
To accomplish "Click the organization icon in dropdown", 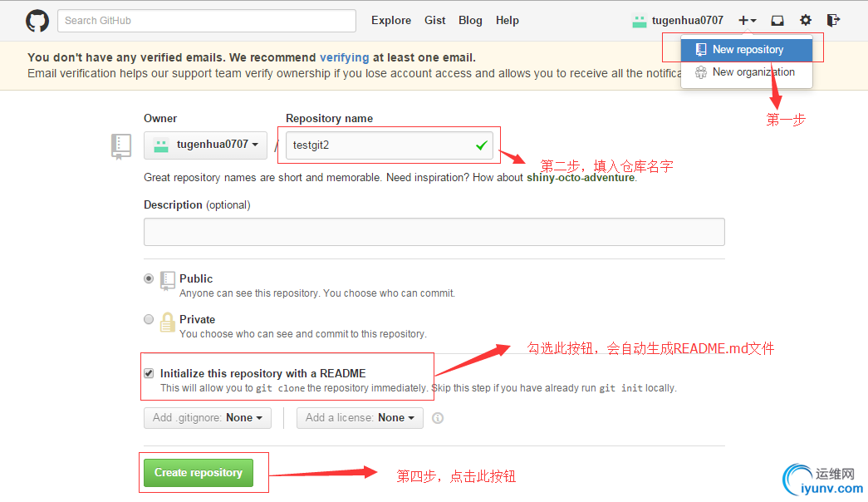I will [701, 72].
